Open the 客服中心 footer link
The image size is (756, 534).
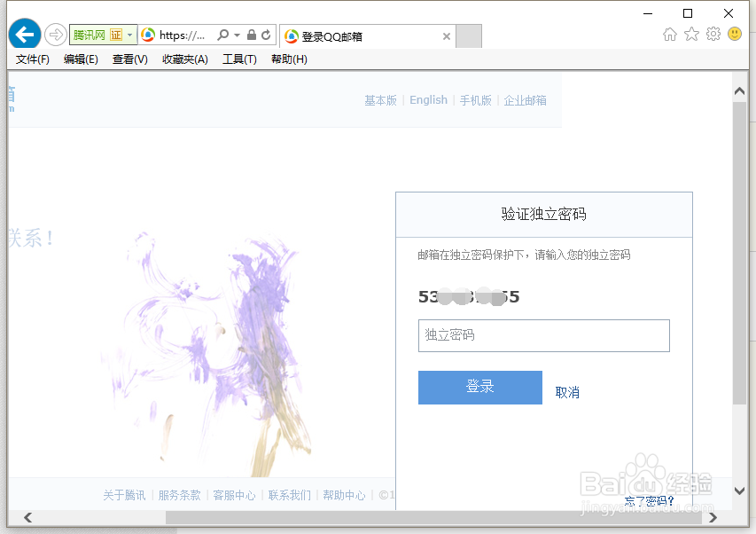tap(234, 495)
